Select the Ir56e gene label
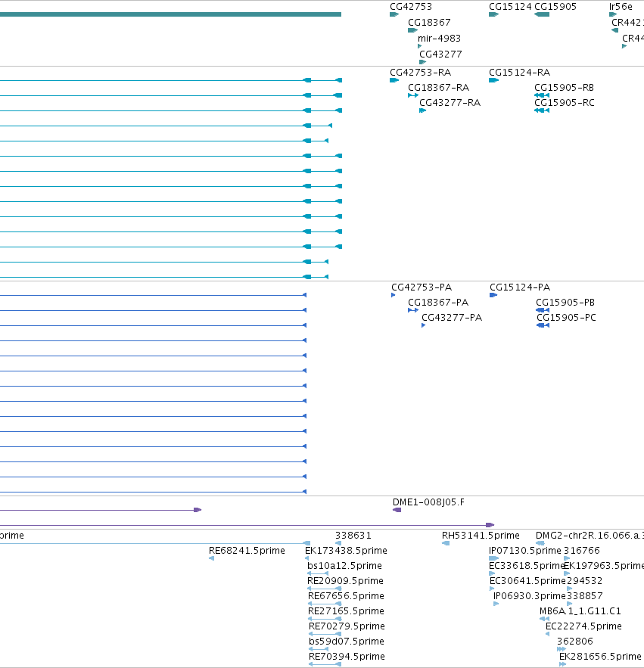 (x=621, y=7)
